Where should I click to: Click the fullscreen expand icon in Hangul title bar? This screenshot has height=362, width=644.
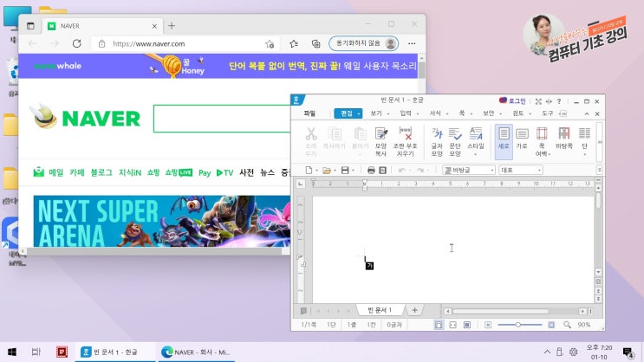point(538,101)
